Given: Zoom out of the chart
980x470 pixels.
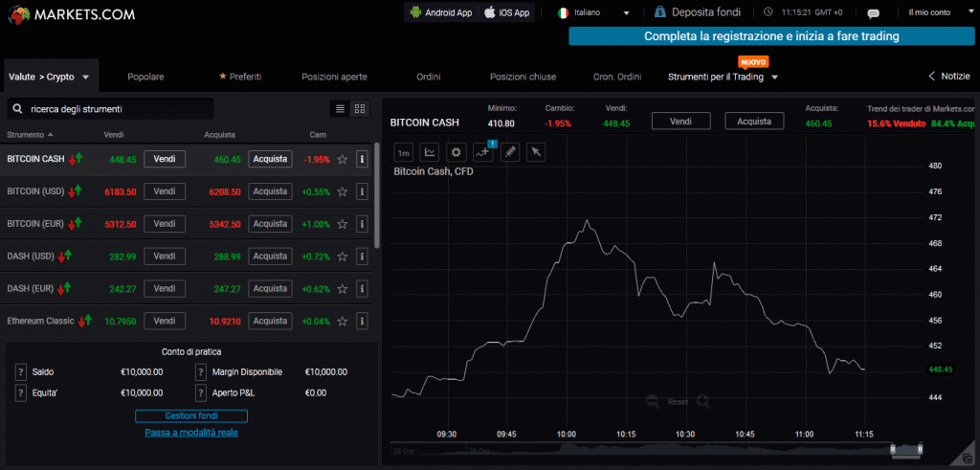Looking at the screenshot, I should tap(653, 401).
